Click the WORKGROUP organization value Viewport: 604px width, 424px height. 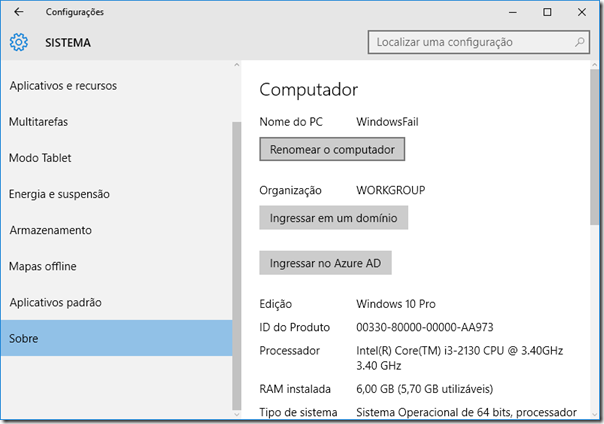point(391,190)
